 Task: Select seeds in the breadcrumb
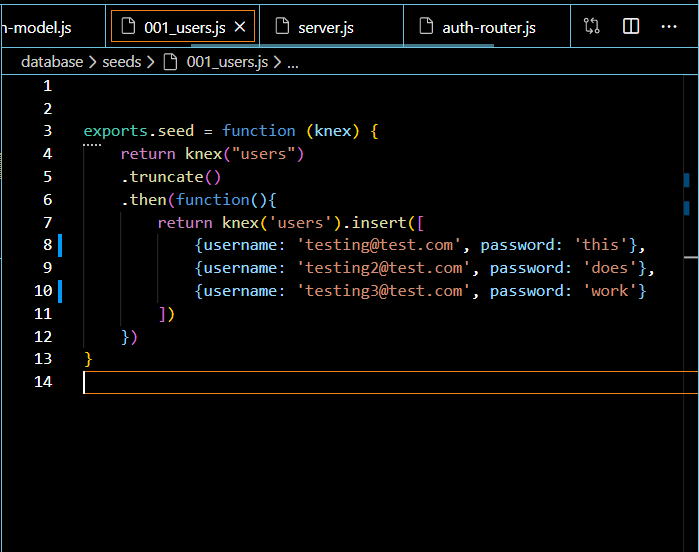click(122, 62)
